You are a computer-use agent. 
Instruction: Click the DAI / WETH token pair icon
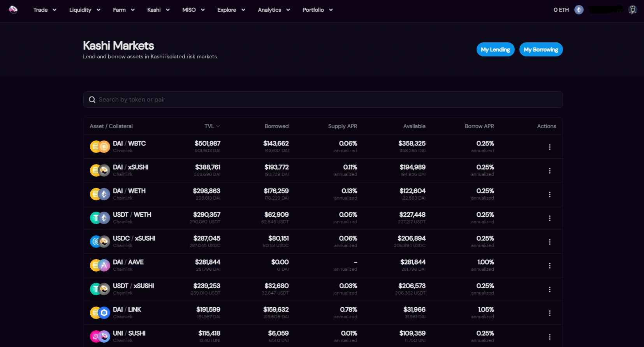(x=100, y=194)
